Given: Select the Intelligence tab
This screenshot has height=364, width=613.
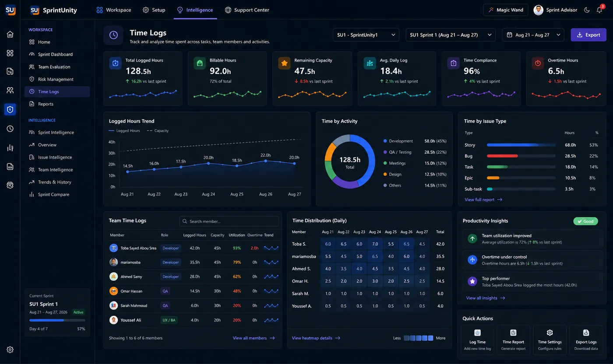Looking at the screenshot, I should click(x=195, y=10).
